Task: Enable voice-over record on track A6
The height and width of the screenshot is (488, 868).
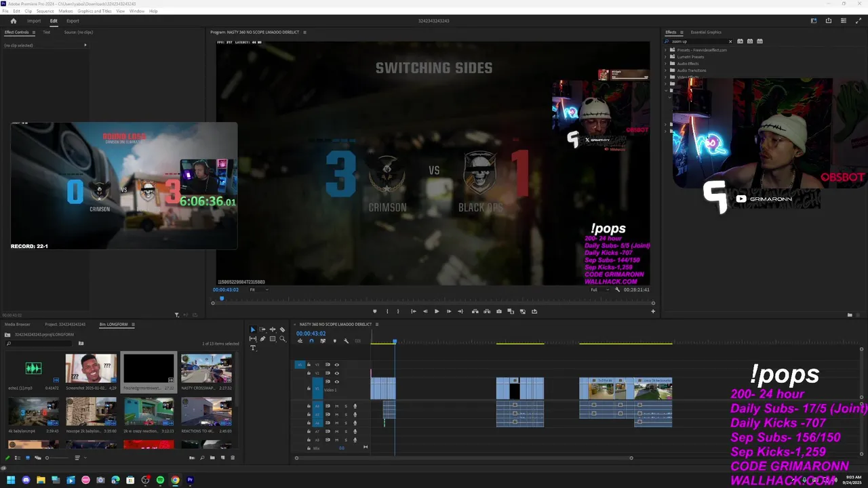Action: coord(355,423)
